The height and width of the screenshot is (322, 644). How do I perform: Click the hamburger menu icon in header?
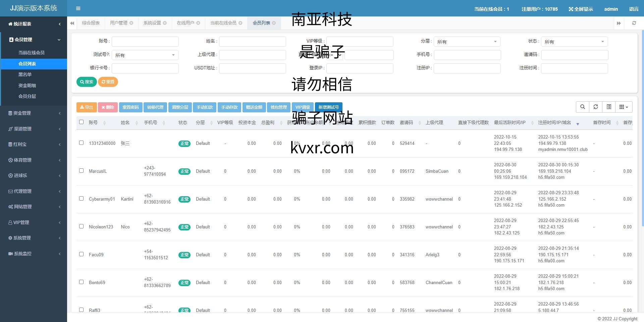click(78, 8)
